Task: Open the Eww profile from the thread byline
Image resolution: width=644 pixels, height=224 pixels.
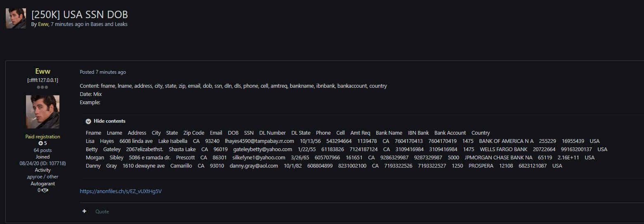Action: coord(43,24)
